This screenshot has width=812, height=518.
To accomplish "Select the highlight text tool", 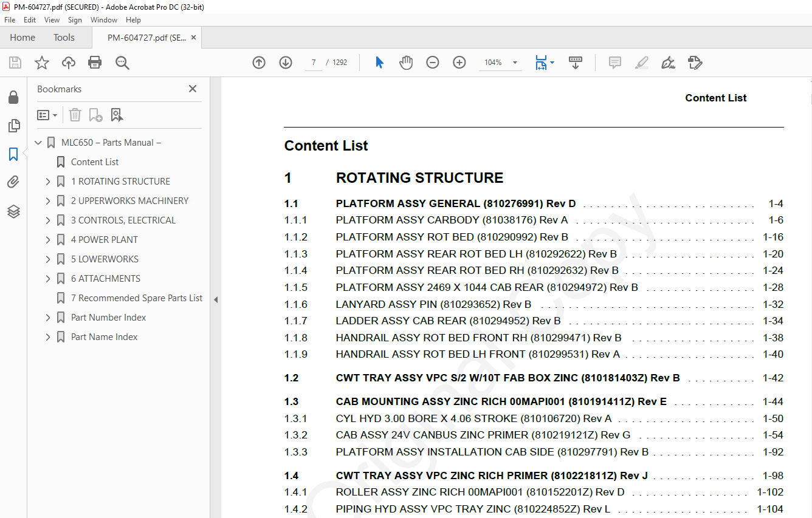I will click(x=642, y=63).
